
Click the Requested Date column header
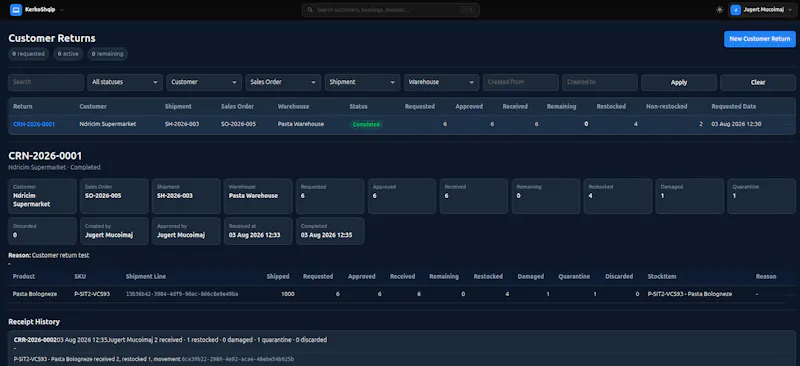click(x=734, y=107)
